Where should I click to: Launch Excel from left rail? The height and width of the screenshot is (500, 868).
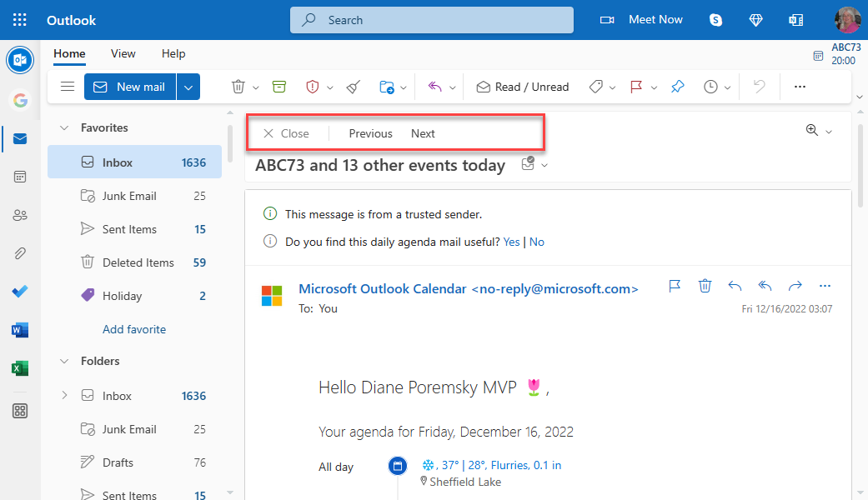(20, 368)
